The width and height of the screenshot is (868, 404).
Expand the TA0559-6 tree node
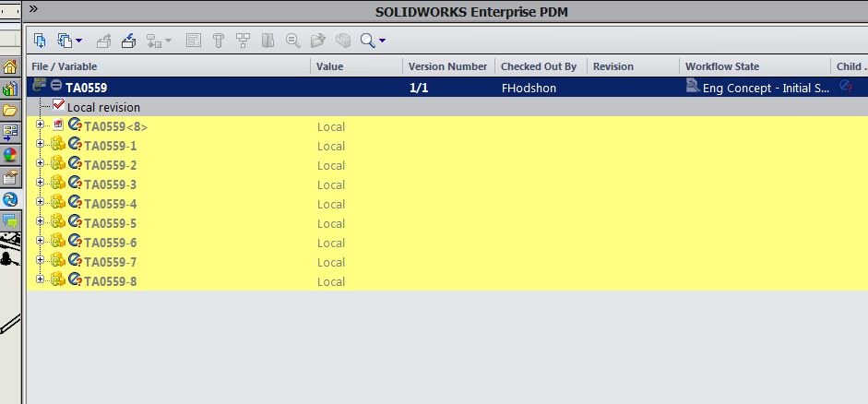[40, 240]
